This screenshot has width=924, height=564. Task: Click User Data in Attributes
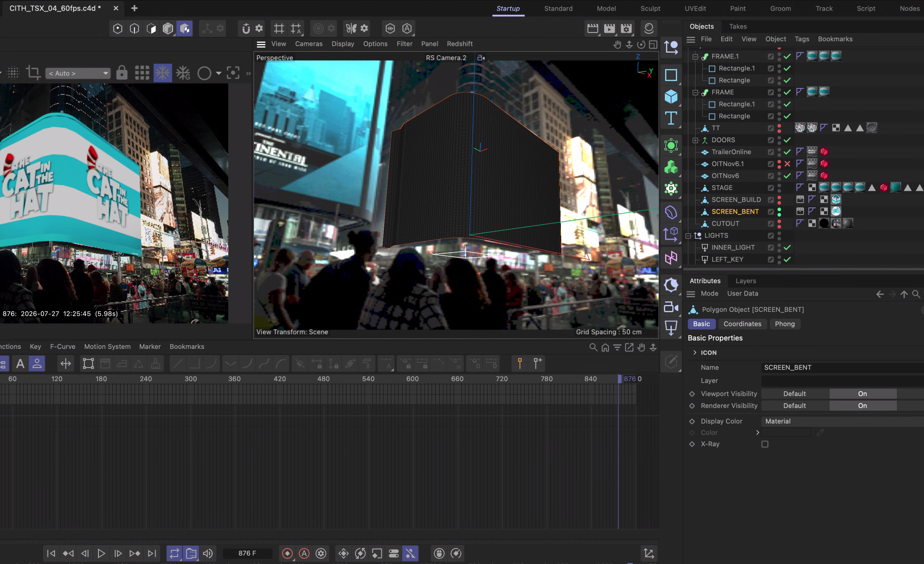742,293
